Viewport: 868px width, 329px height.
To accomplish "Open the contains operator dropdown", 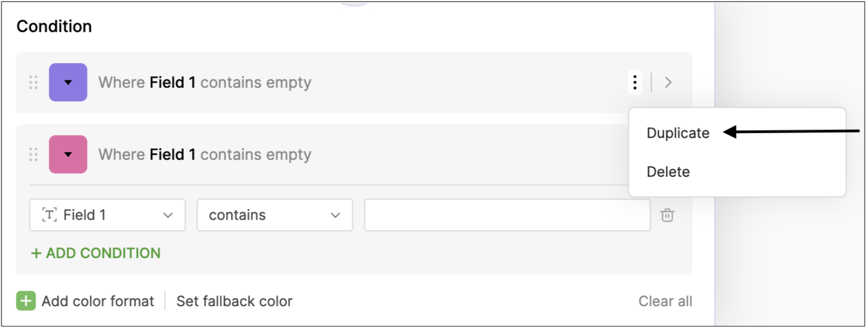I will click(274, 215).
